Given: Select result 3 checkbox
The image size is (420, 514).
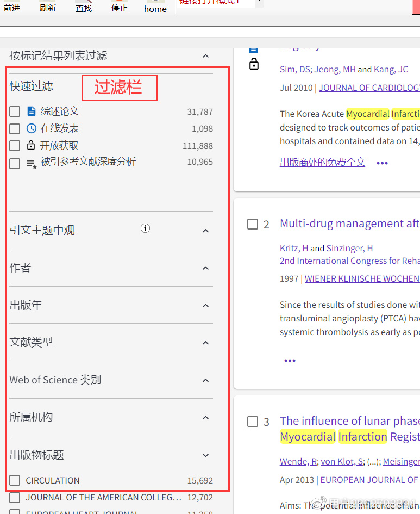Looking at the screenshot, I should point(253,422).
